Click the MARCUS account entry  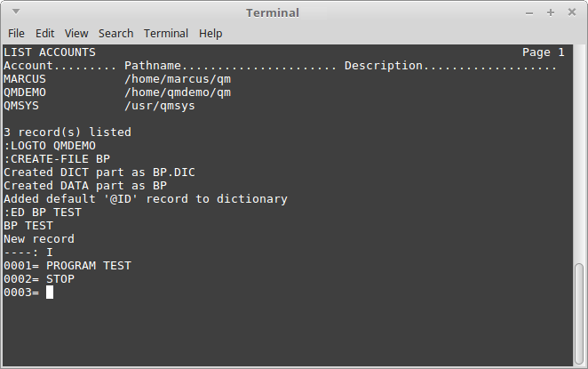tap(25, 79)
